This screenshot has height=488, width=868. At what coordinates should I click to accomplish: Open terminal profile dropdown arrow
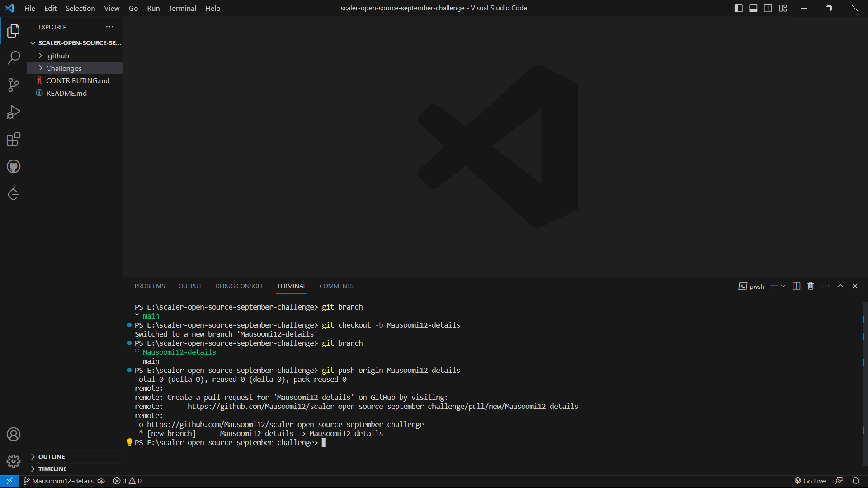click(784, 286)
